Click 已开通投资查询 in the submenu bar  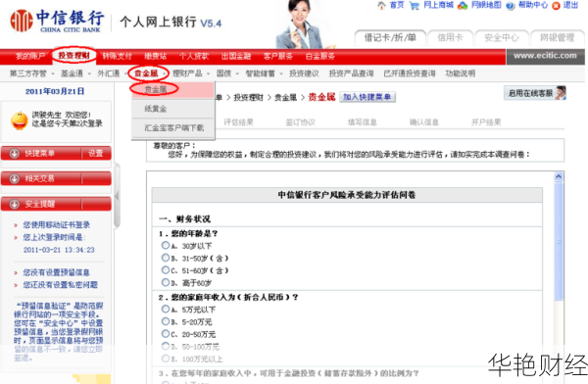[410, 73]
